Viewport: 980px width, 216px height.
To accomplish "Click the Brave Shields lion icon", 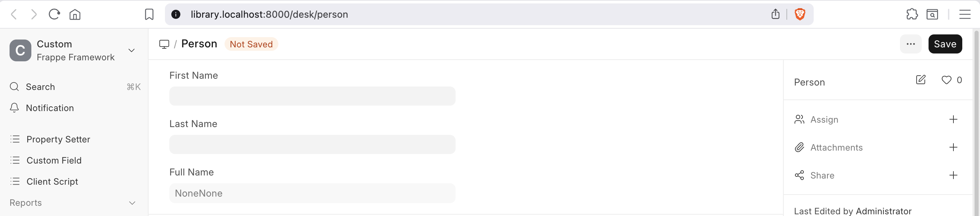I will (x=800, y=14).
